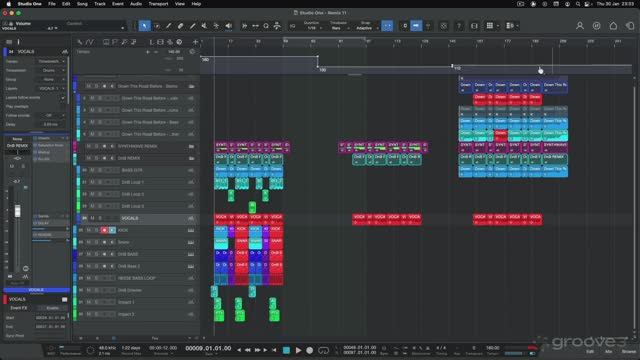Click the Quantize Q icon
Viewport: 640px width, 360px height.
click(x=292, y=26)
